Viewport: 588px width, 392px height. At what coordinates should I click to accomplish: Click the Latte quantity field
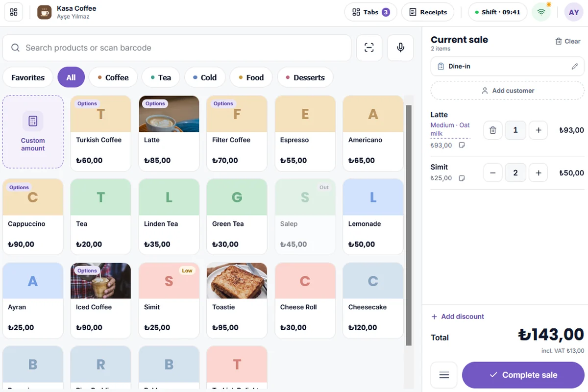515,130
